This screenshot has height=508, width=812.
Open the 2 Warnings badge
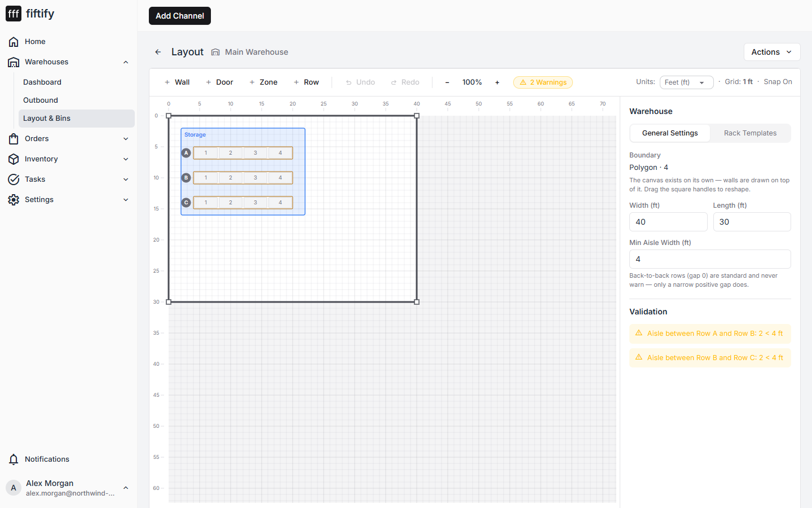pos(543,82)
